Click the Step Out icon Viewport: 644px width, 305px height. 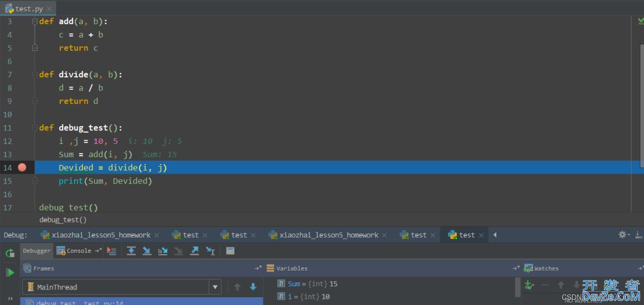click(195, 251)
